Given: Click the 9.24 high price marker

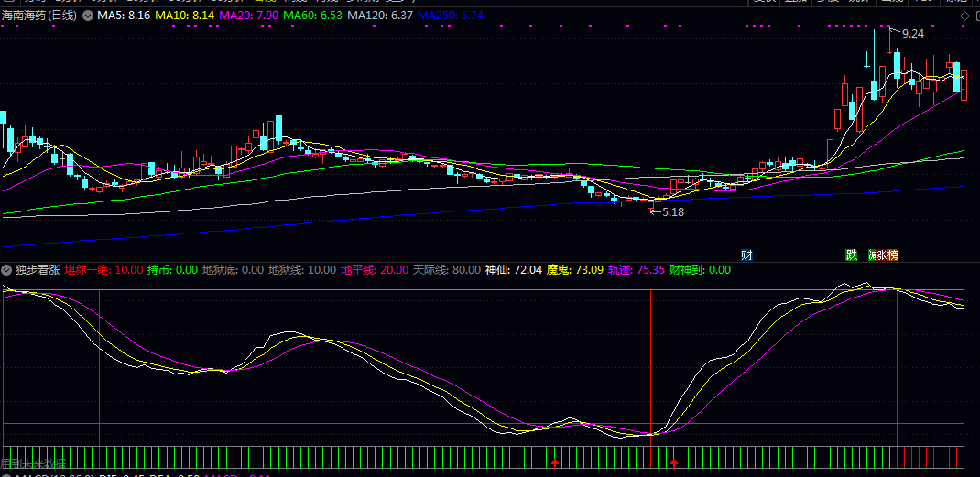Looking at the screenshot, I should (x=912, y=33).
